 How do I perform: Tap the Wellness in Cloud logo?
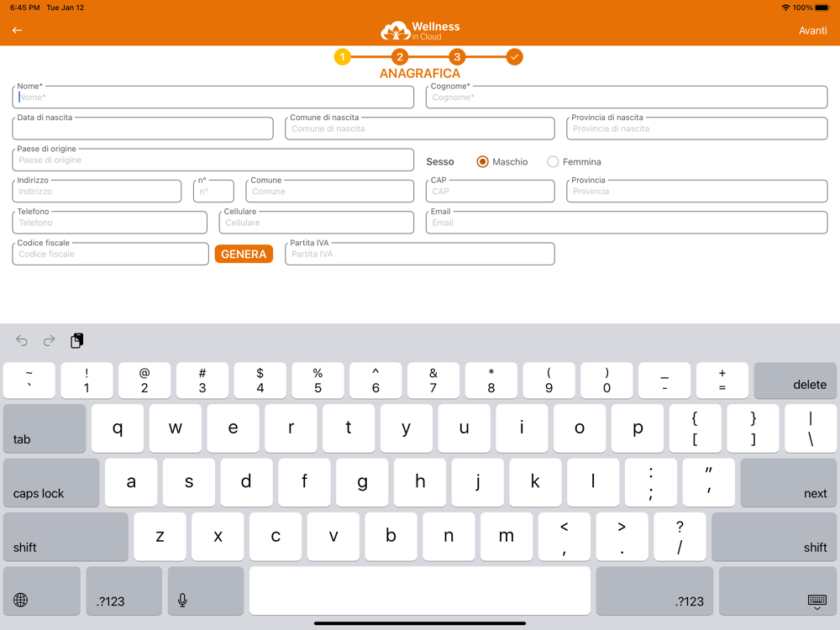[420, 30]
